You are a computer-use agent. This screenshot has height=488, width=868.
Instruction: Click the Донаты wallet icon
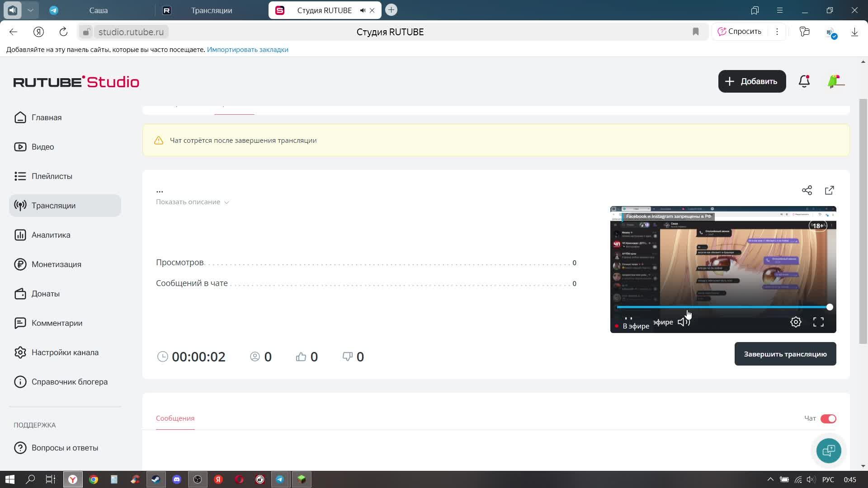(x=20, y=294)
